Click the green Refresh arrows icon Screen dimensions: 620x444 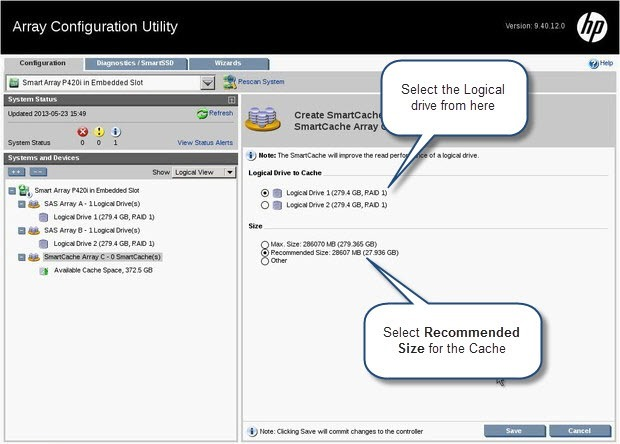(202, 114)
